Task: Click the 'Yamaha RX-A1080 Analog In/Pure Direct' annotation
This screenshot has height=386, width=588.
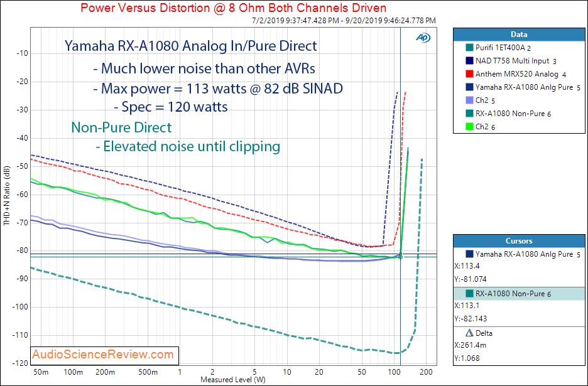Action: click(191, 46)
